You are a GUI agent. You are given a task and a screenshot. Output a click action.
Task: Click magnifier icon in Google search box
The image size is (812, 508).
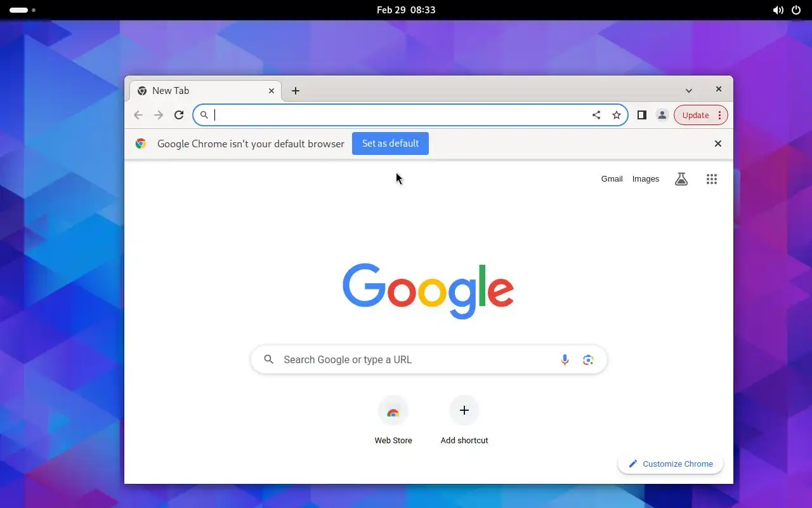pyautogui.click(x=269, y=359)
